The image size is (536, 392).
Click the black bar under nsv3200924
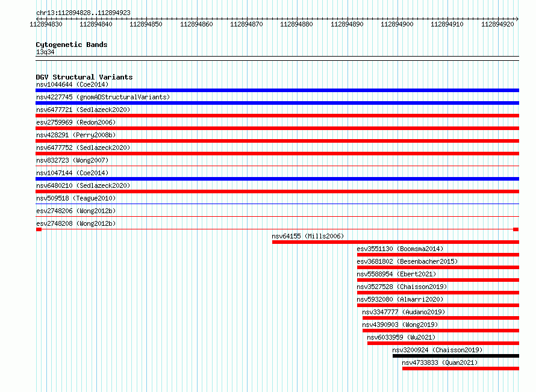pyautogui.click(x=456, y=356)
